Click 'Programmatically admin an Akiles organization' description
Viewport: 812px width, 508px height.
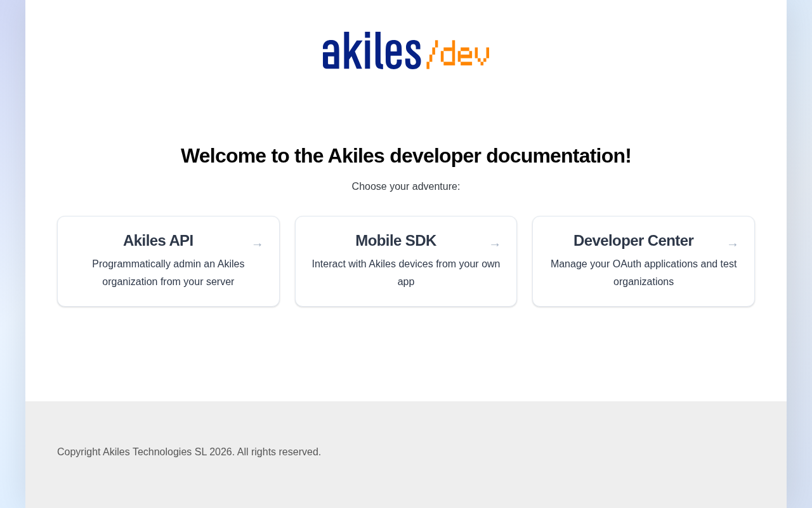(168, 273)
